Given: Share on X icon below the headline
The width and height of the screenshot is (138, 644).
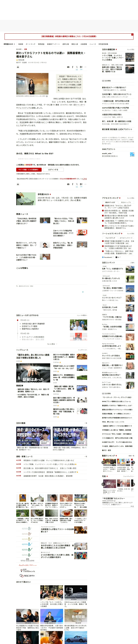Looking at the screenshot, I should tap(77, 67).
